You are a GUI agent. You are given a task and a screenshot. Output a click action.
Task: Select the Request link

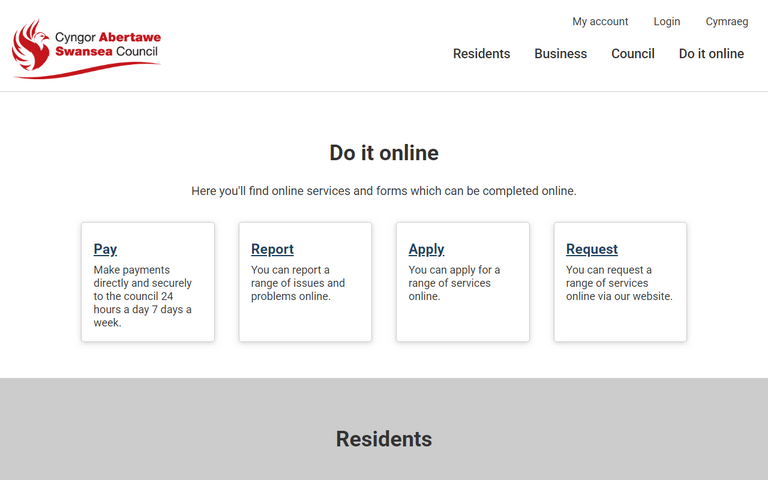[592, 249]
